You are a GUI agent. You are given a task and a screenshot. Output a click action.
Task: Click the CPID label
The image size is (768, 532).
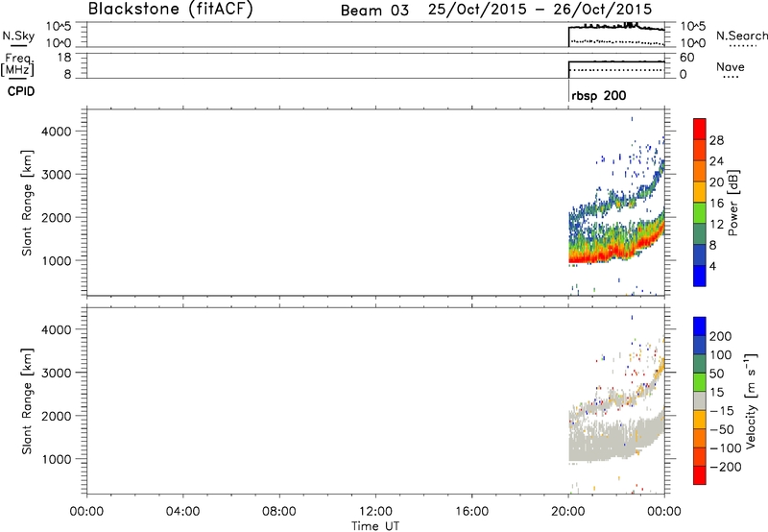tap(21, 91)
